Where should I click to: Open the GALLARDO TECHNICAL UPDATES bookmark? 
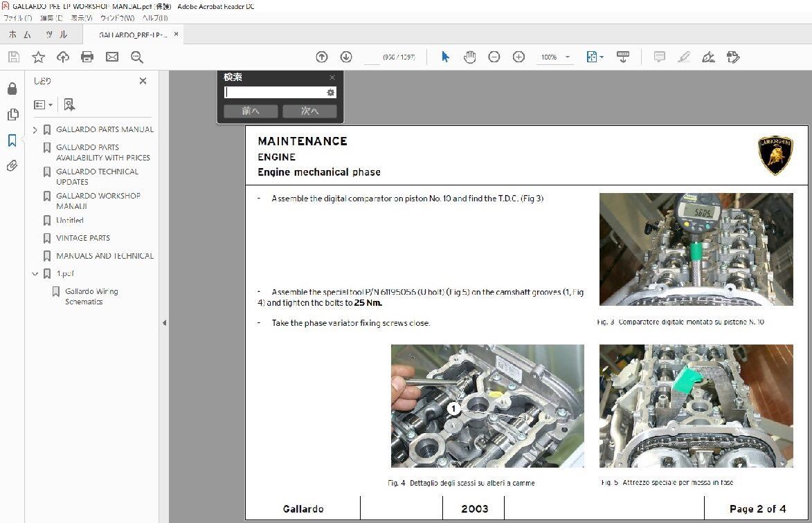click(x=98, y=177)
